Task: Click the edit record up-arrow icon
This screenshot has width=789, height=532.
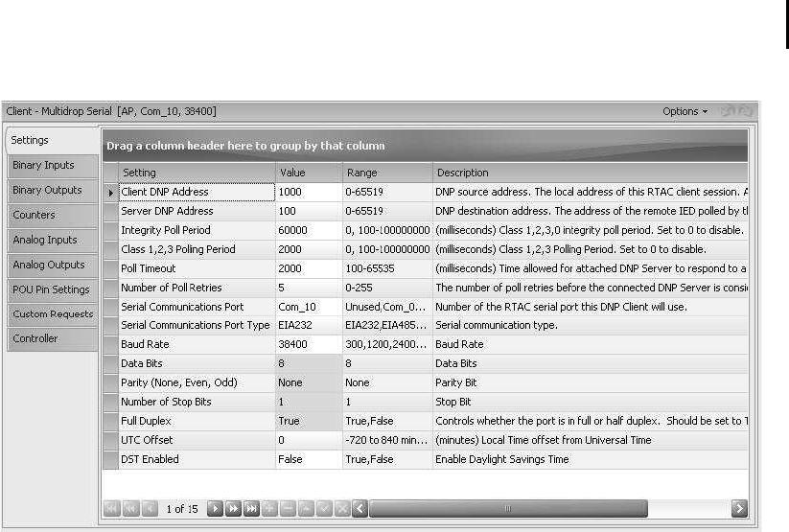Action: (306, 508)
